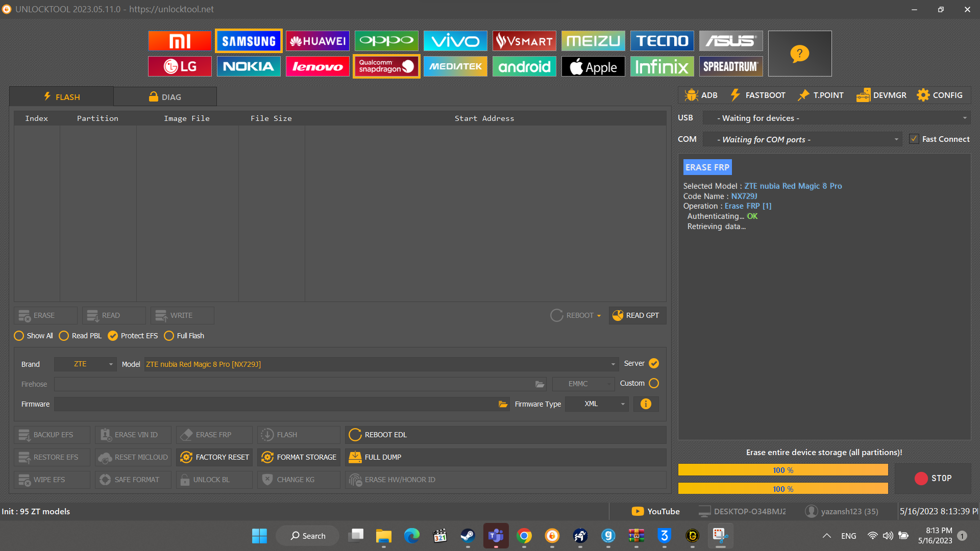Select the Samsung brand logo
This screenshot has height=551, width=980.
(249, 41)
